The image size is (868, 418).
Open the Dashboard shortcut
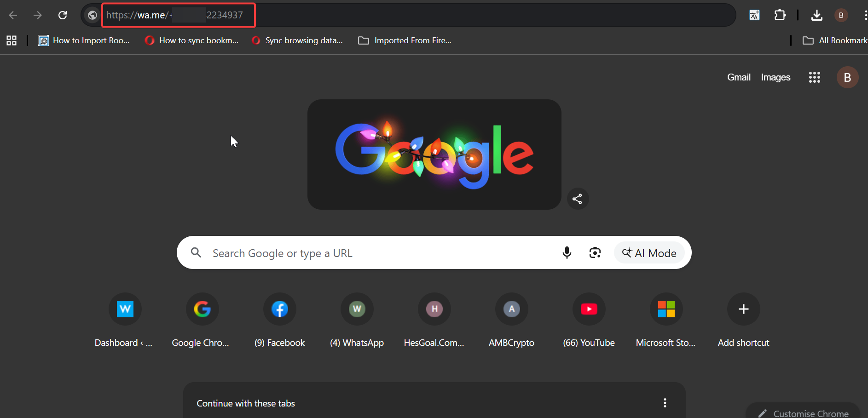coord(125,321)
